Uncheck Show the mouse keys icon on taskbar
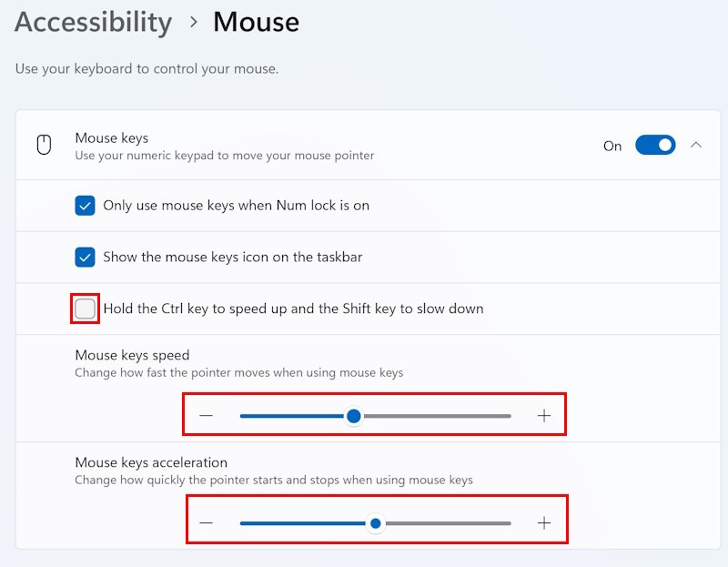Viewport: 728px width, 567px height. [x=85, y=258]
